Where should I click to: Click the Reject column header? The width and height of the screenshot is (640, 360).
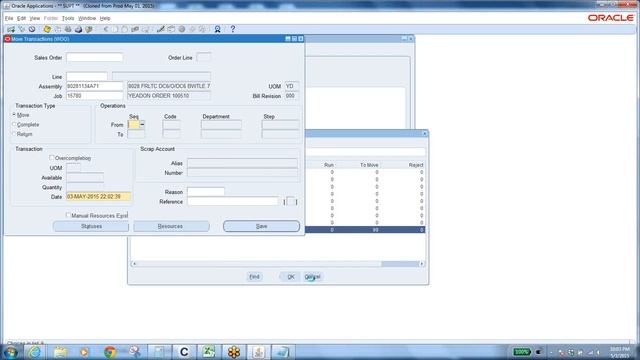click(416, 165)
